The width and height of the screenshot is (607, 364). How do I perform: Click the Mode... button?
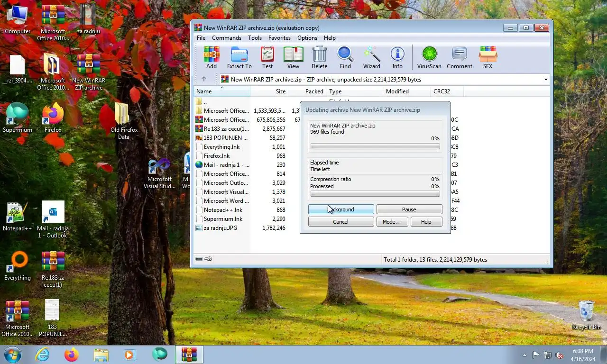click(x=392, y=222)
